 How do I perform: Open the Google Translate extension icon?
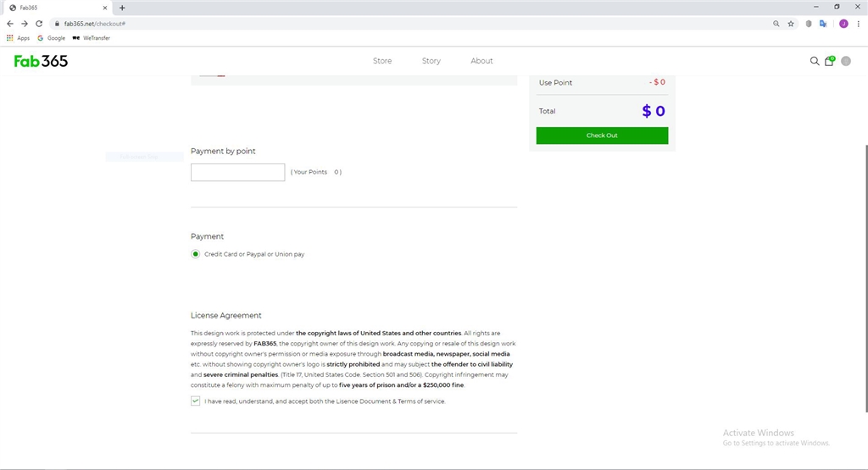(x=823, y=24)
